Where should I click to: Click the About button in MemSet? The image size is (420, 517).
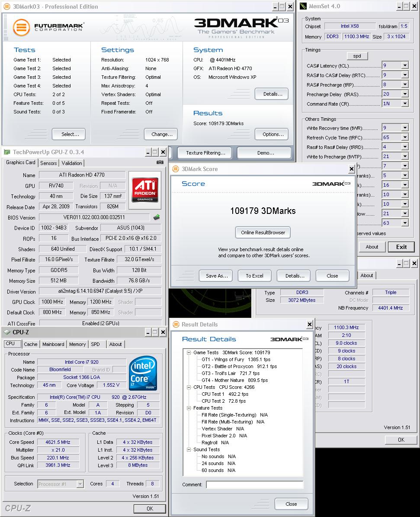[x=372, y=247]
